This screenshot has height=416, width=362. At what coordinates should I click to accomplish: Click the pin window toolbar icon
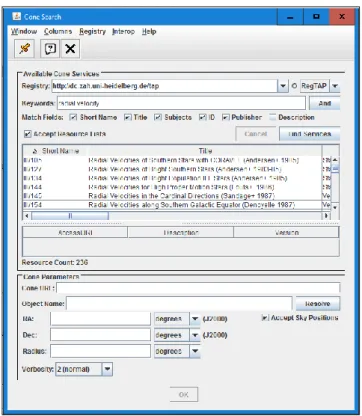pyautogui.click(x=24, y=49)
